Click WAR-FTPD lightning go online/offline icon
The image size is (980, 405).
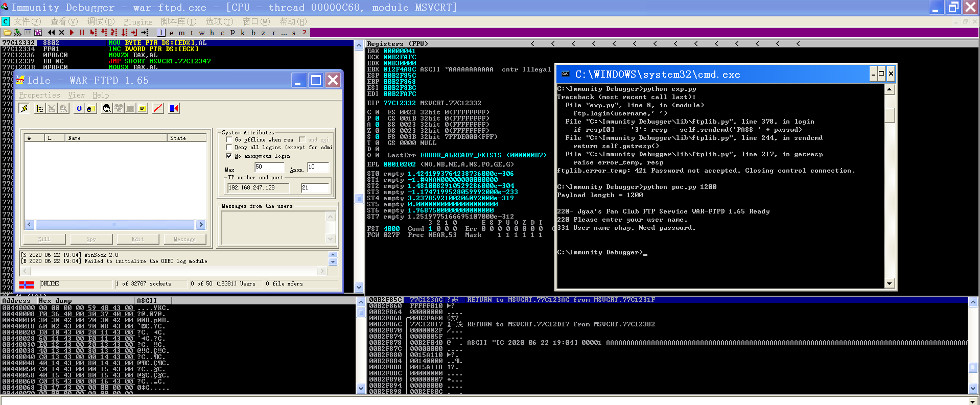[24, 108]
